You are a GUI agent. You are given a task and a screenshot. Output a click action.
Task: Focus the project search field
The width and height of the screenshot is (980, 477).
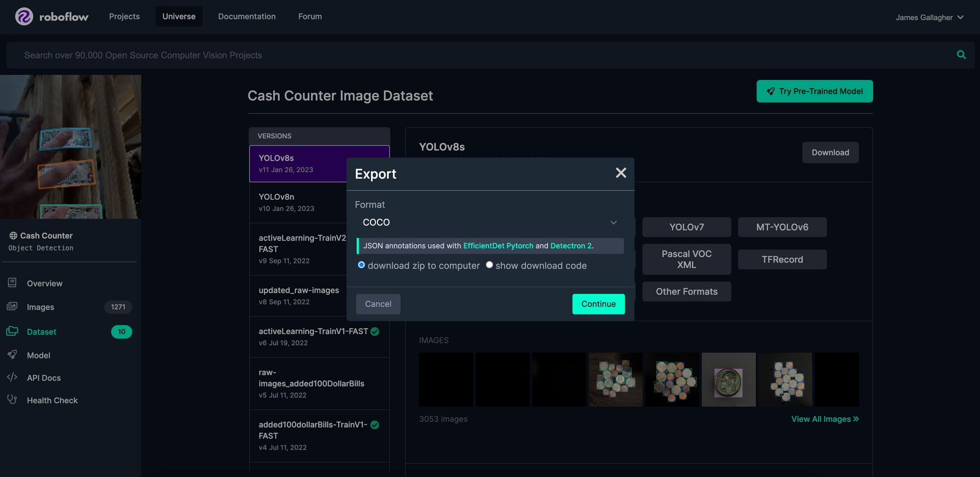(490, 55)
